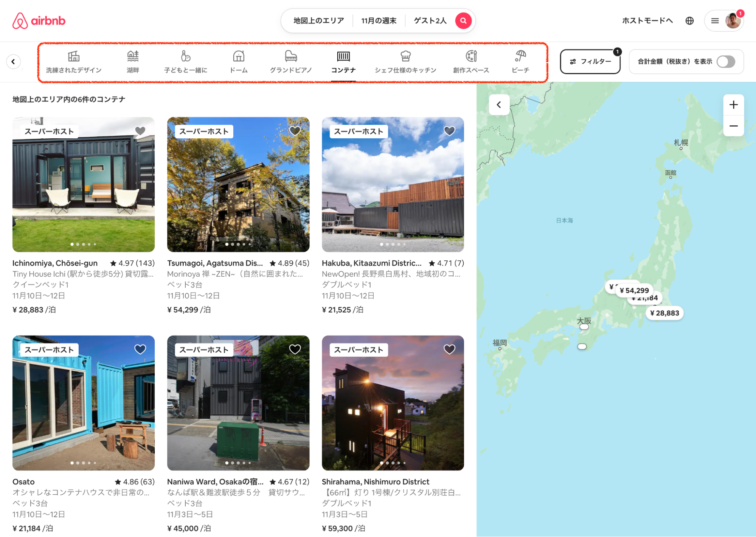Switch to host mode (ホストモードへ)
756x537 pixels.
pyautogui.click(x=647, y=21)
